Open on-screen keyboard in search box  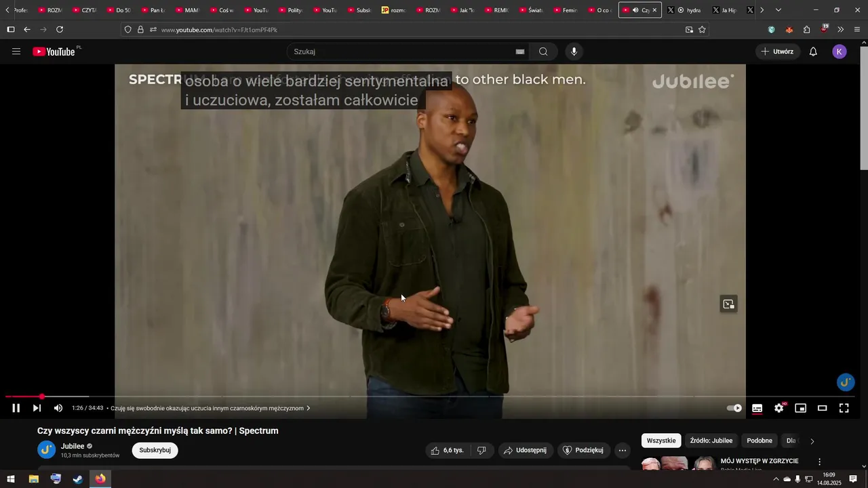click(x=520, y=52)
